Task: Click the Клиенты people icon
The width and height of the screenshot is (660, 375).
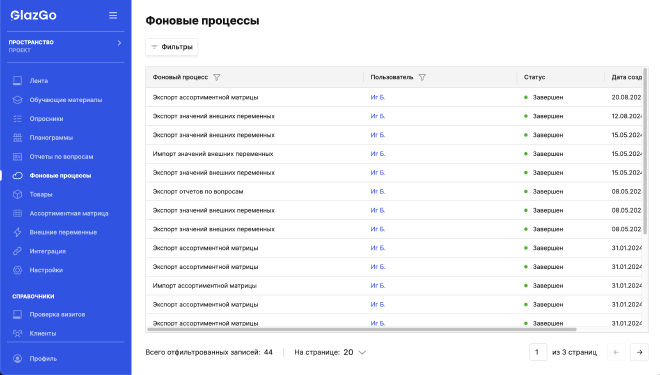Action: (17, 333)
